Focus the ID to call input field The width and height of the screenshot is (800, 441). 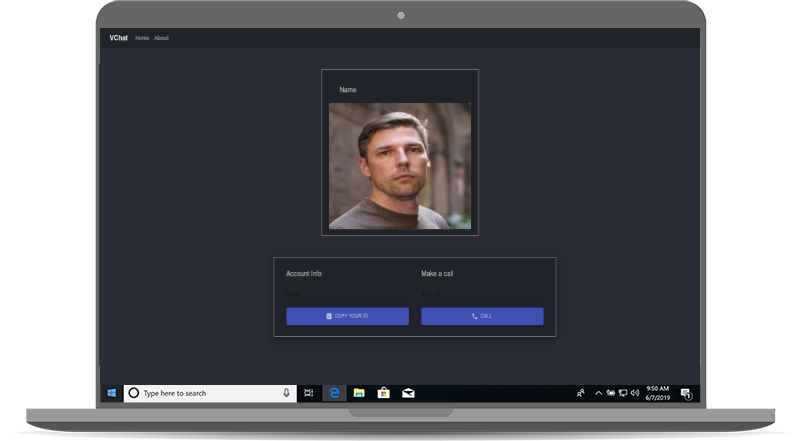click(x=482, y=294)
